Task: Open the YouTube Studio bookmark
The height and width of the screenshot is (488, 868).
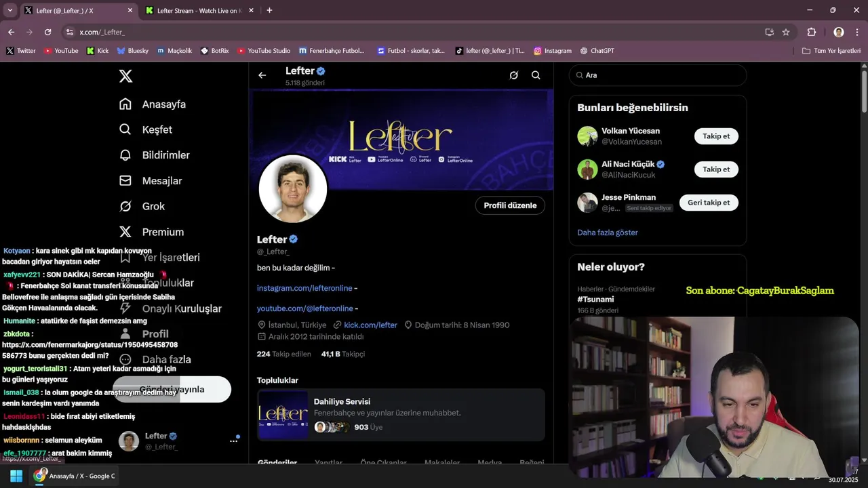Action: point(264,51)
